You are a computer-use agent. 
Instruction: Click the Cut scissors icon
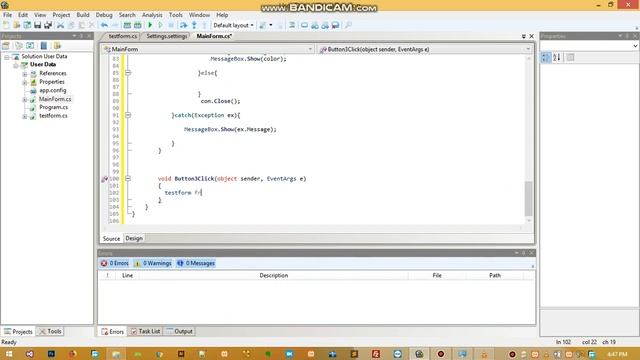60,25
